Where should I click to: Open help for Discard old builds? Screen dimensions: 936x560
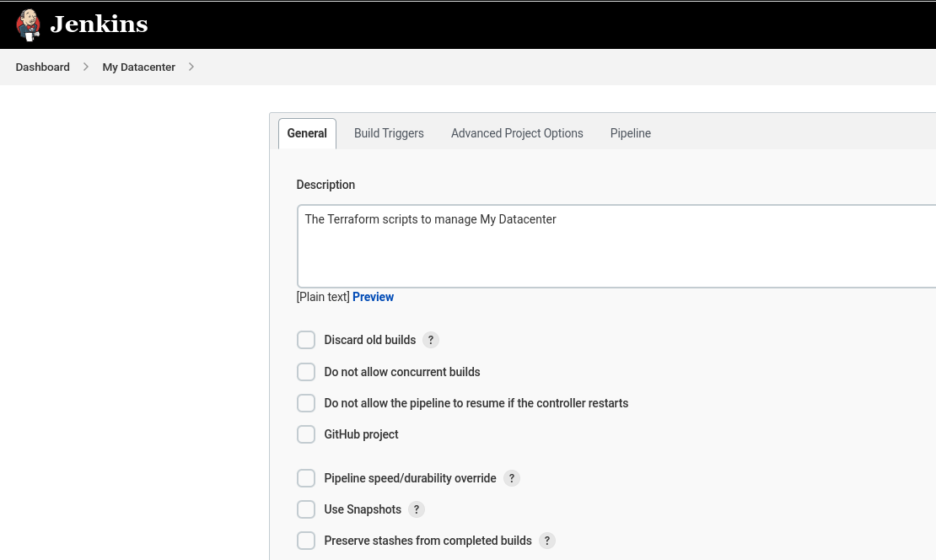point(431,340)
